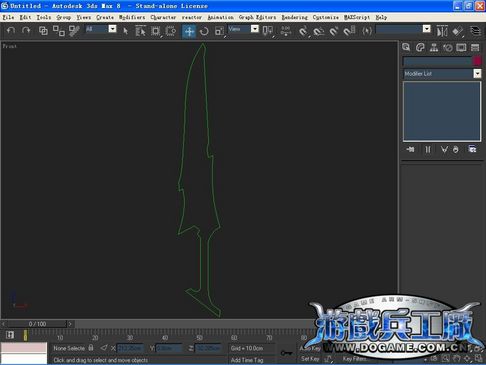The image size is (486, 365).
Task: Open the reactor menu
Action: coord(191,17)
